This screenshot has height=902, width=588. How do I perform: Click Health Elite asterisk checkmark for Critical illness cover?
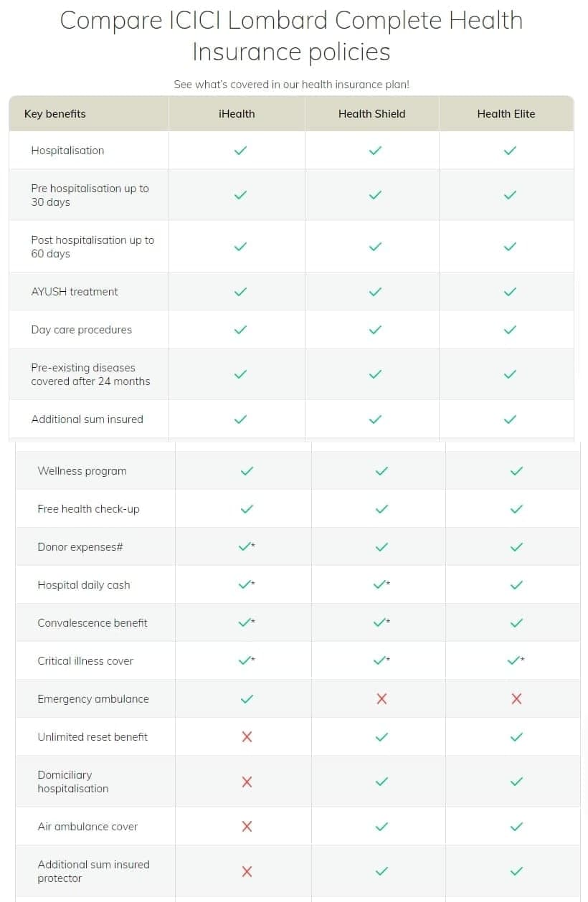[516, 661]
